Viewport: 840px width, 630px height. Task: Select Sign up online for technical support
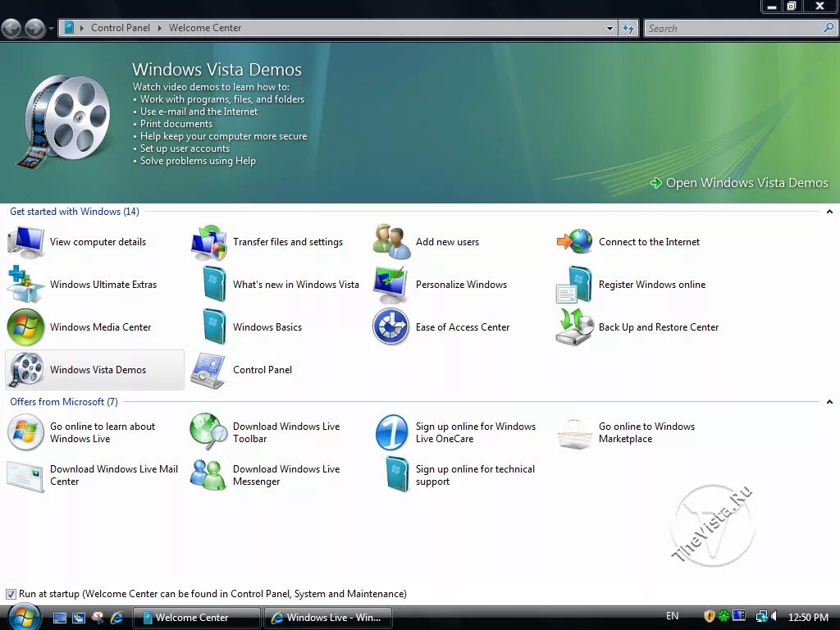(459, 475)
